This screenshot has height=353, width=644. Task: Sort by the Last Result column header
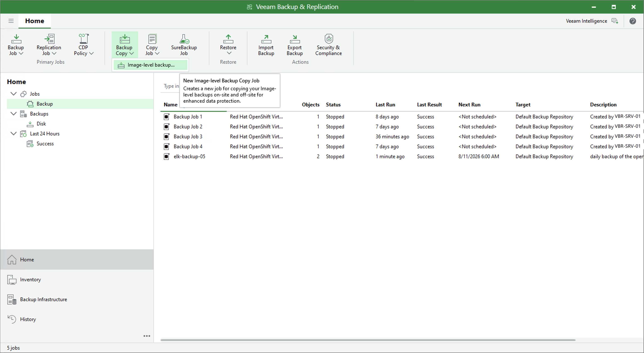pyautogui.click(x=429, y=105)
